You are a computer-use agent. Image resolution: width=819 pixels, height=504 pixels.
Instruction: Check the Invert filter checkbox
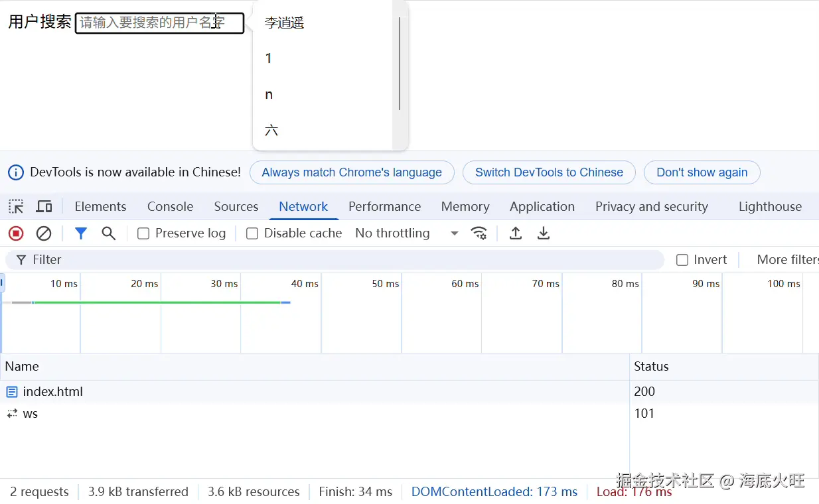[x=682, y=260]
